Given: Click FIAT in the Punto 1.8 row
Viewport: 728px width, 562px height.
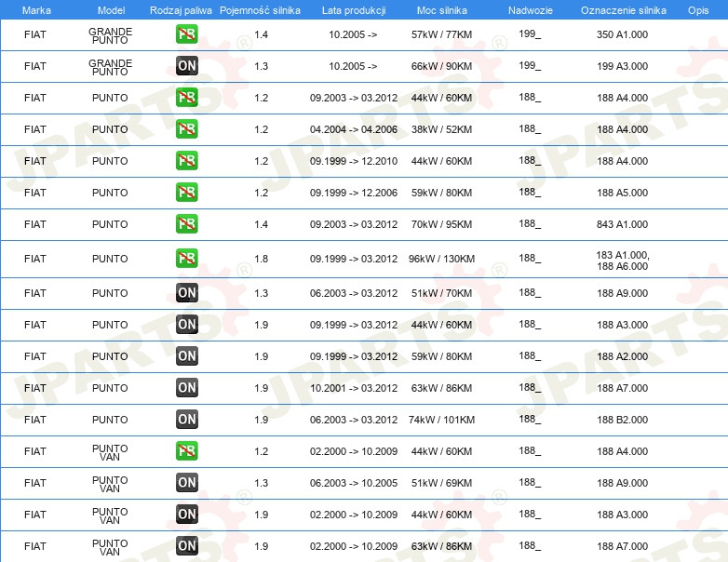Looking at the screenshot, I should tap(35, 259).
